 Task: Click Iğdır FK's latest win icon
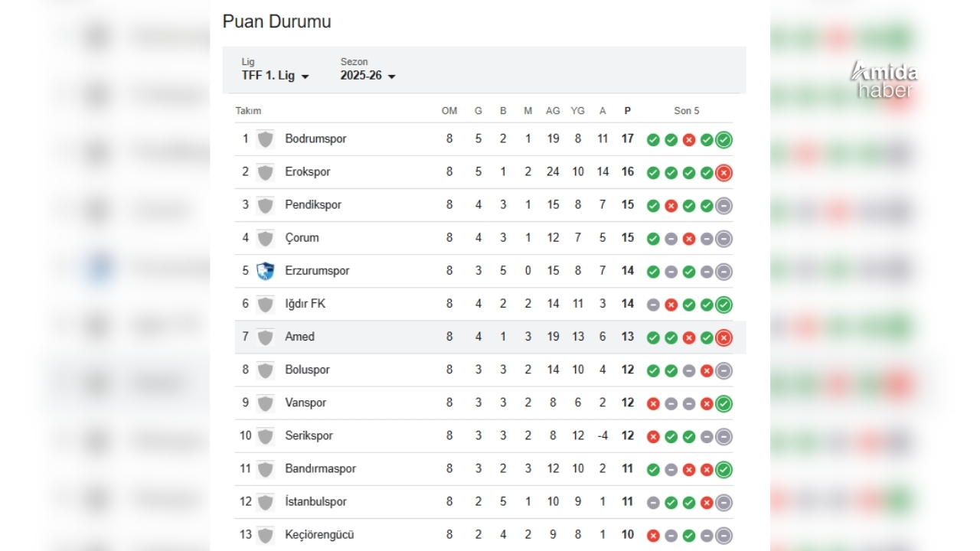coord(724,305)
